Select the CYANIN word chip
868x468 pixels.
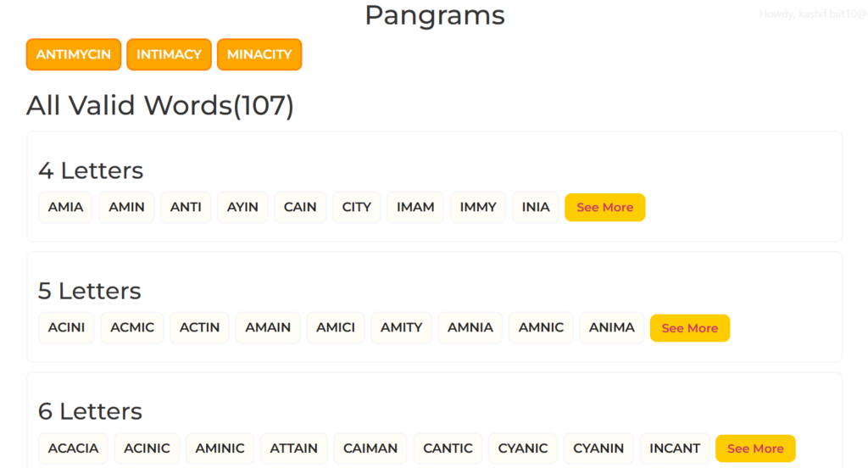click(x=598, y=448)
